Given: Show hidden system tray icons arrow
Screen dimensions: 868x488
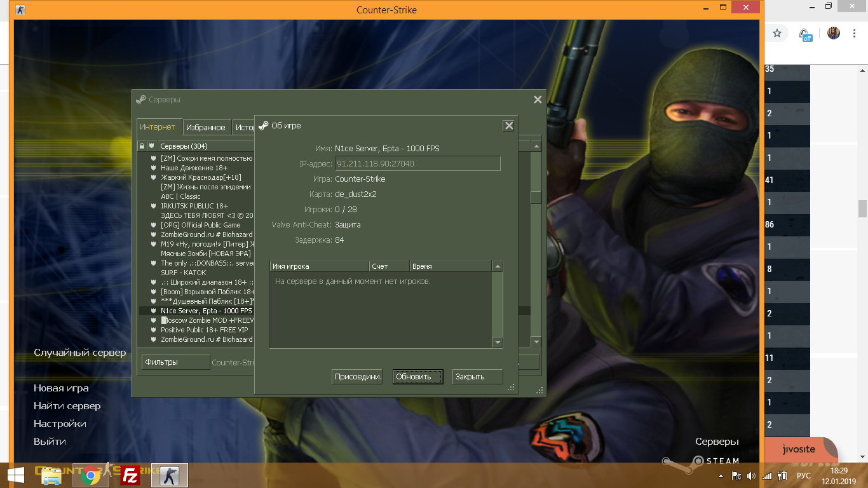Looking at the screenshot, I should pos(721,476).
